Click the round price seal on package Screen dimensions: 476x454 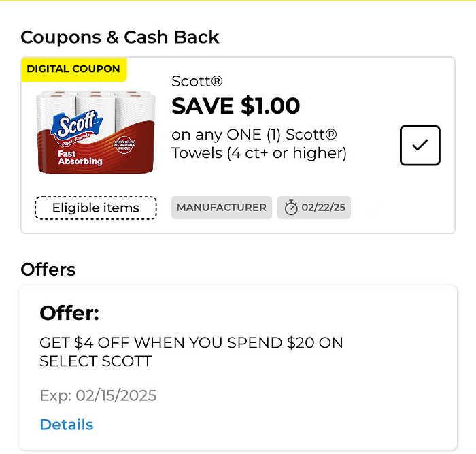(124, 145)
